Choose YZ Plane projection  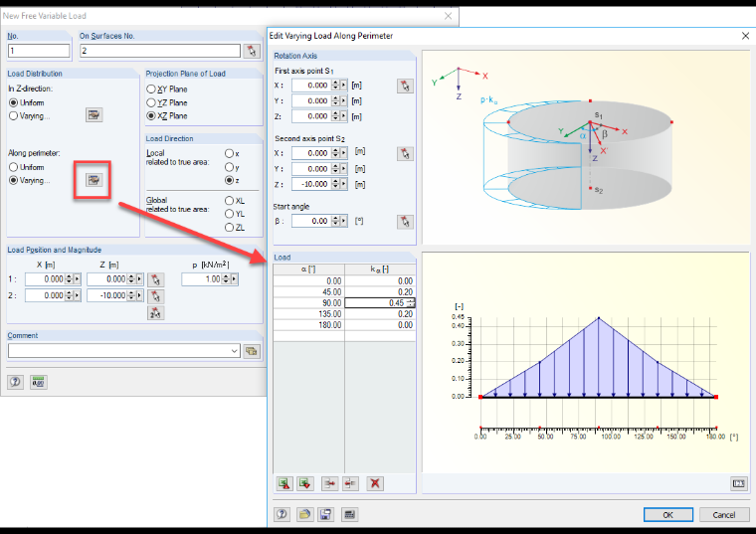coord(151,102)
